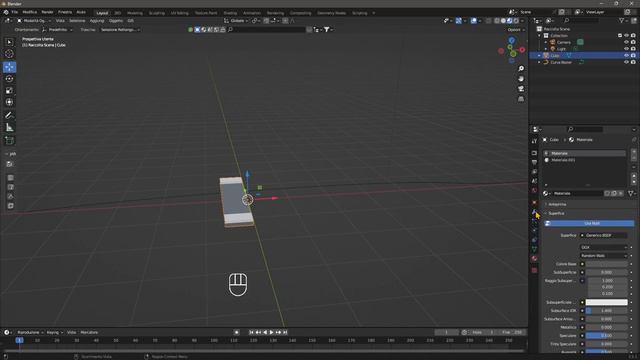This screenshot has width=640, height=360.
Task: Toggle Curva Bézier visibility eye
Action: (627, 62)
